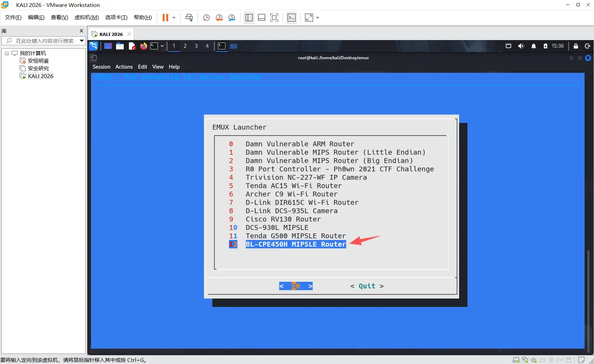Click the 15:36 clock

coord(558,46)
